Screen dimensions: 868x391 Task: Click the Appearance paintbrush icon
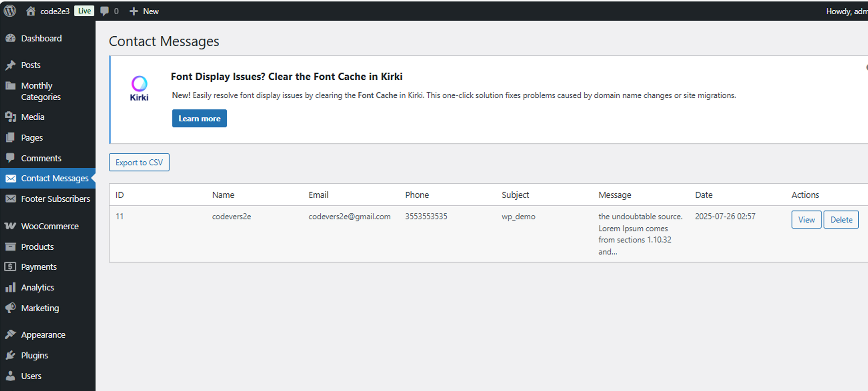click(x=10, y=334)
